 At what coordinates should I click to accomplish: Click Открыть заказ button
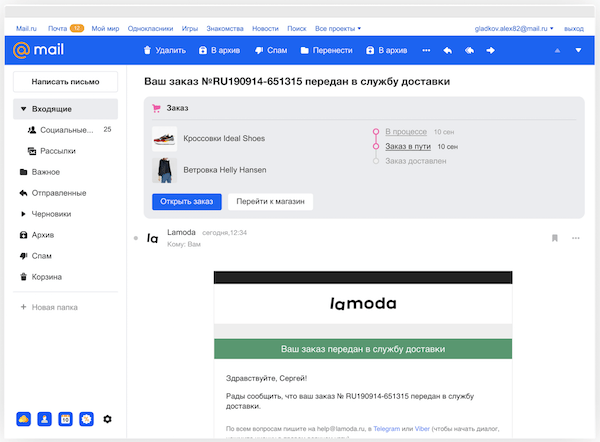click(x=187, y=202)
